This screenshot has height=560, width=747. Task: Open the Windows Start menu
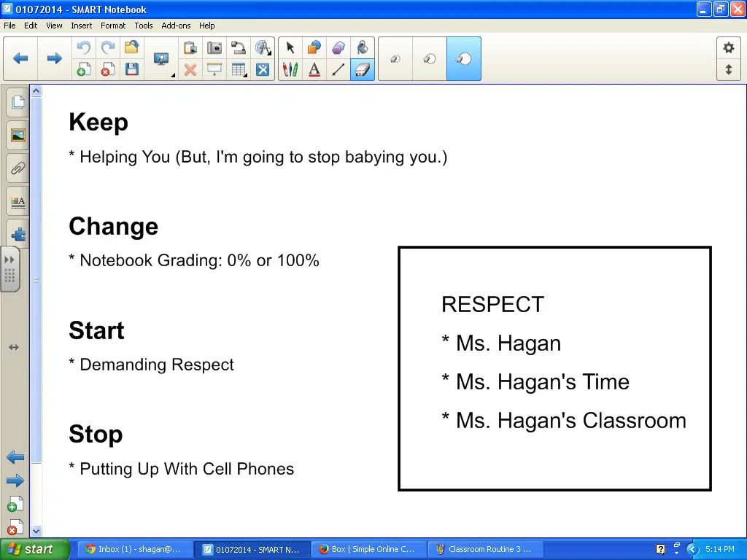coord(34,549)
